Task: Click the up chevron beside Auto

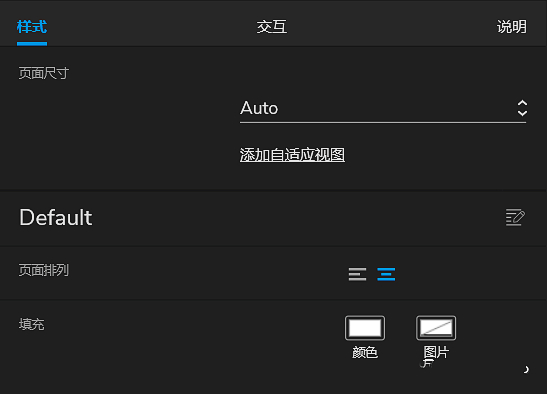Action: pyautogui.click(x=522, y=103)
